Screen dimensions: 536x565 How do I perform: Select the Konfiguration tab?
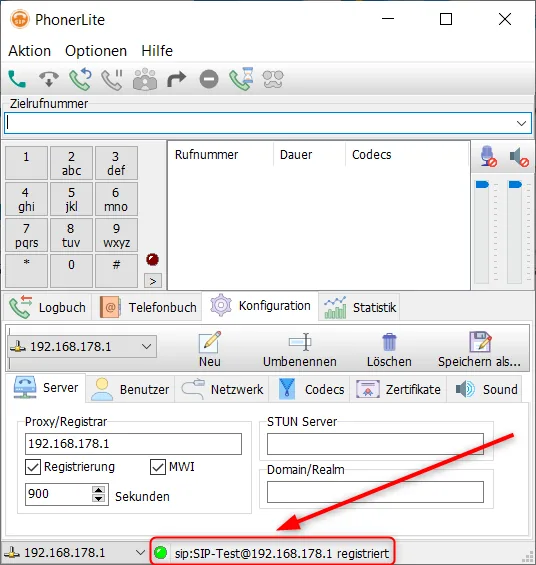click(260, 306)
